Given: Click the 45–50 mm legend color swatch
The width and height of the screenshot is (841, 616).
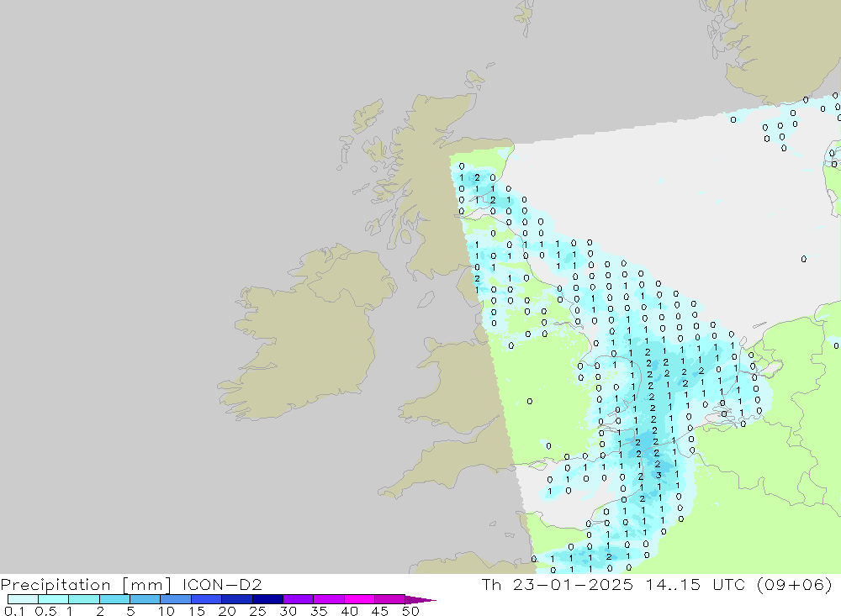Looking at the screenshot, I should 390,599.
